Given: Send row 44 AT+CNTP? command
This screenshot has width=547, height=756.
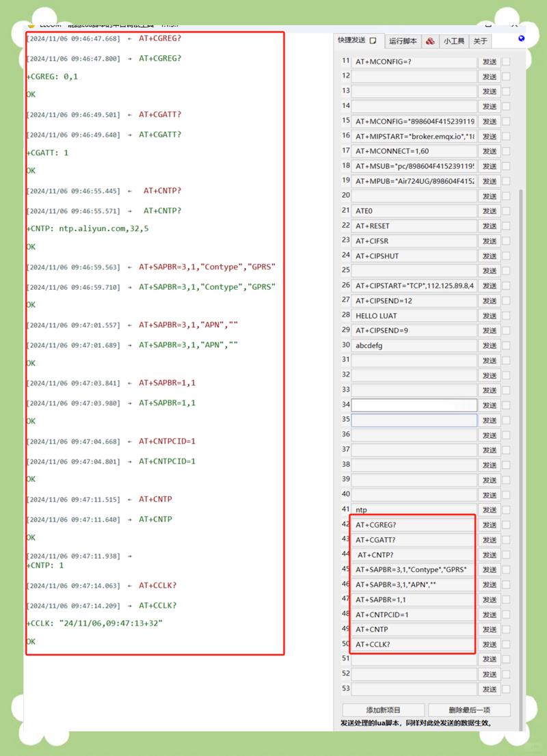Looking at the screenshot, I should [x=490, y=554].
